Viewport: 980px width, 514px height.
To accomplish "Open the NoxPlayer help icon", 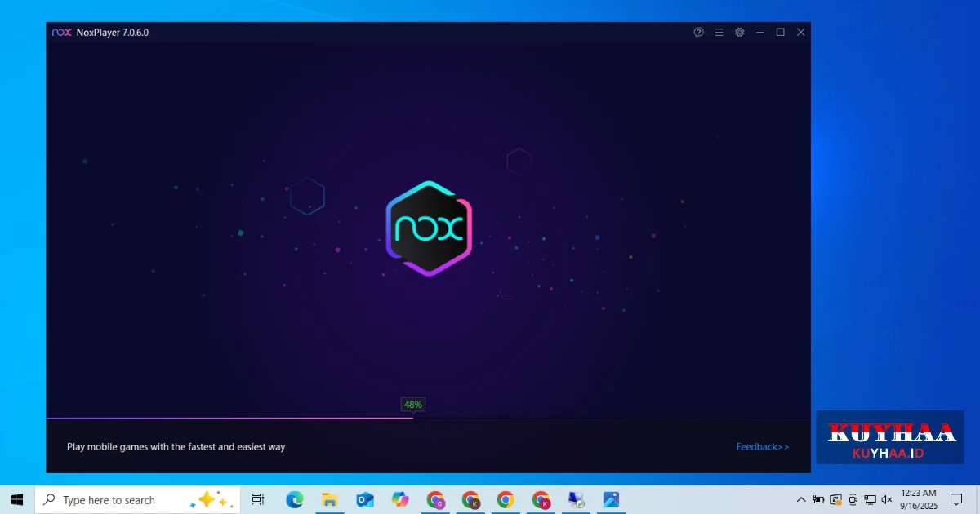I will tap(698, 32).
